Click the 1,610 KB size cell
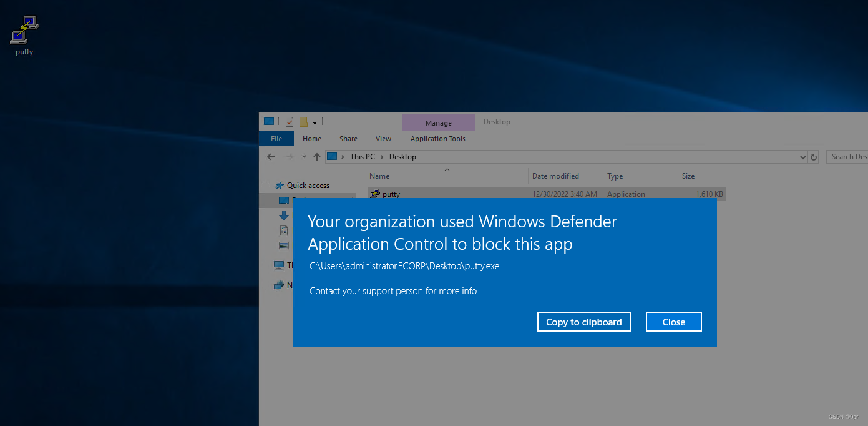Image resolution: width=868 pixels, height=426 pixels. [x=709, y=194]
